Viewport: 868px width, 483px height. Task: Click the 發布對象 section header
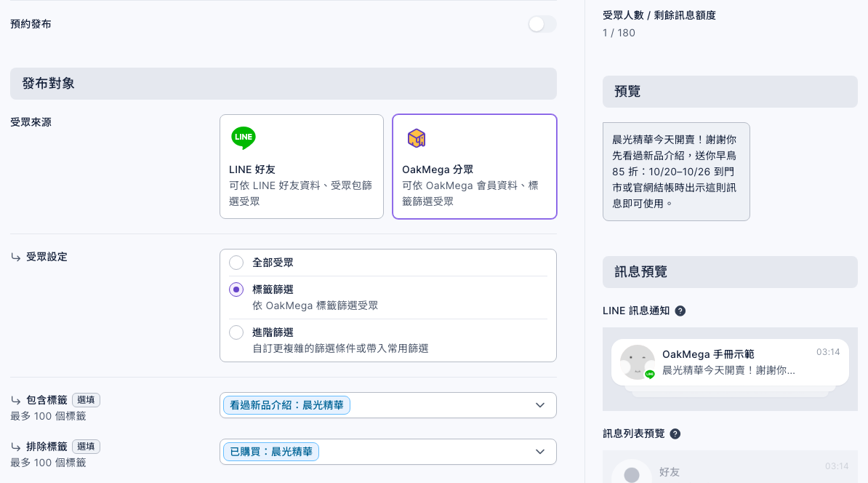click(x=284, y=84)
